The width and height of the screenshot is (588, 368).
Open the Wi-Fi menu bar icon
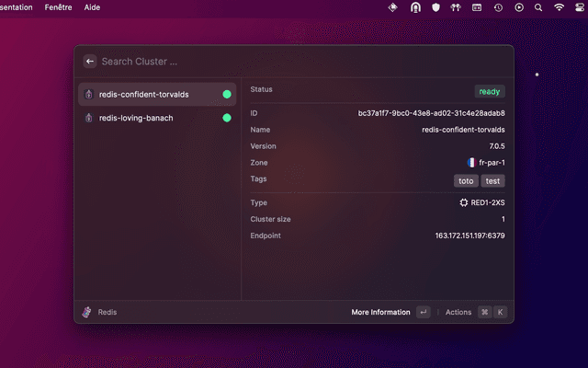[560, 7]
